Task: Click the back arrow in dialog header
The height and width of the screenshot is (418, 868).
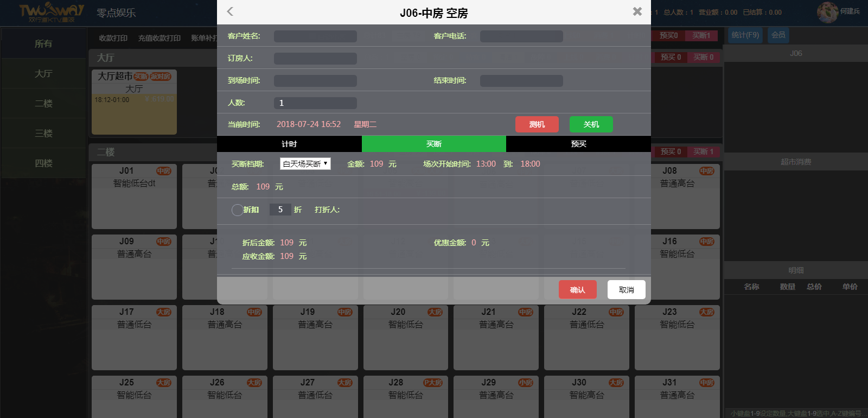Action: [x=230, y=11]
